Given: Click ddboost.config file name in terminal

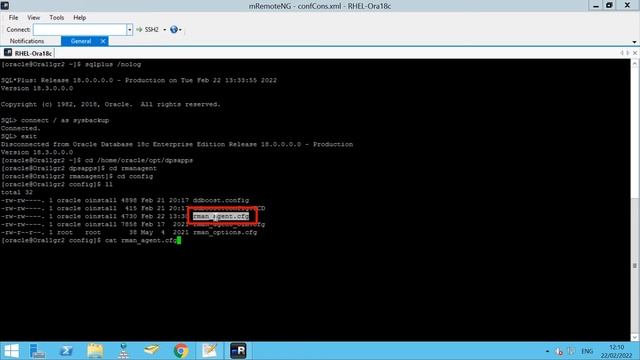Looking at the screenshot, I should tap(221, 200).
